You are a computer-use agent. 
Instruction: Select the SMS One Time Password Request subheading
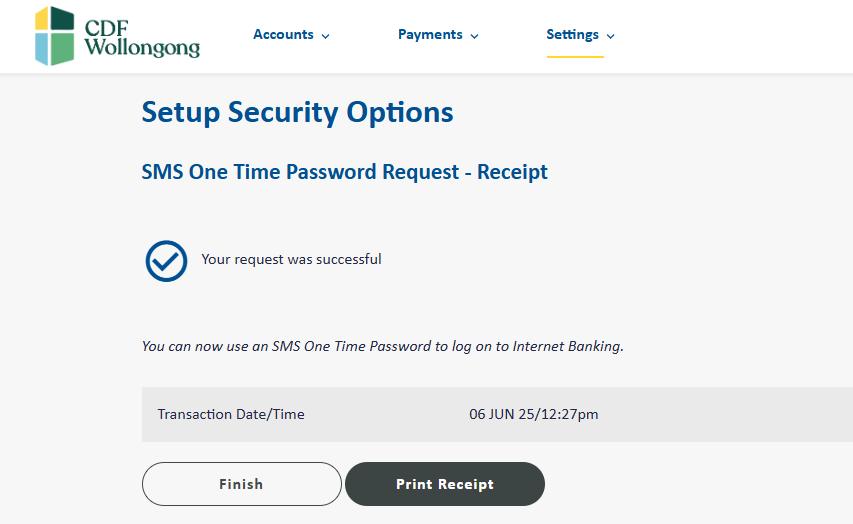coord(344,172)
